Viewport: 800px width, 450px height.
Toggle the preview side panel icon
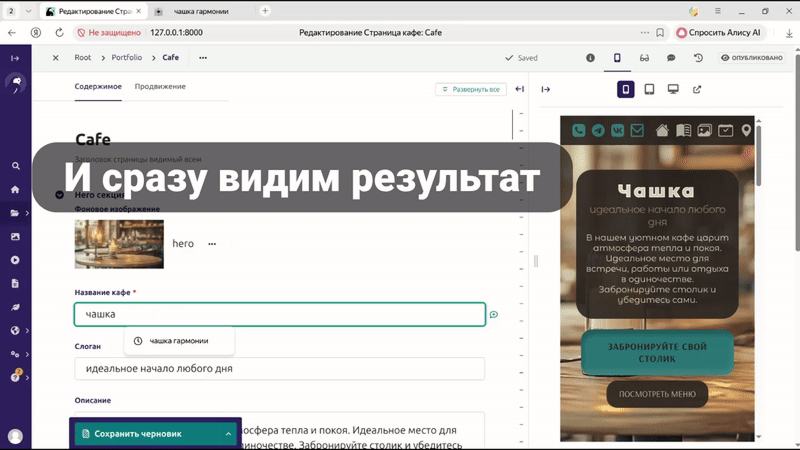(x=617, y=58)
